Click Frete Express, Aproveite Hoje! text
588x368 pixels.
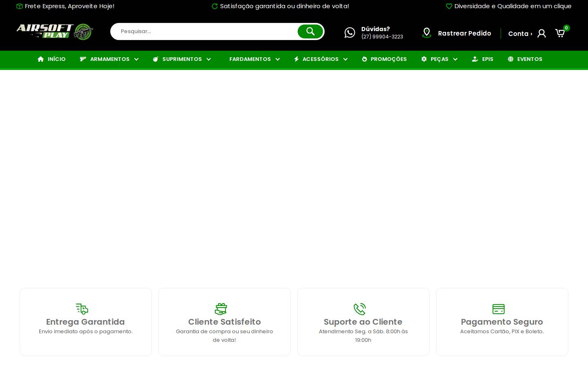click(x=70, y=6)
